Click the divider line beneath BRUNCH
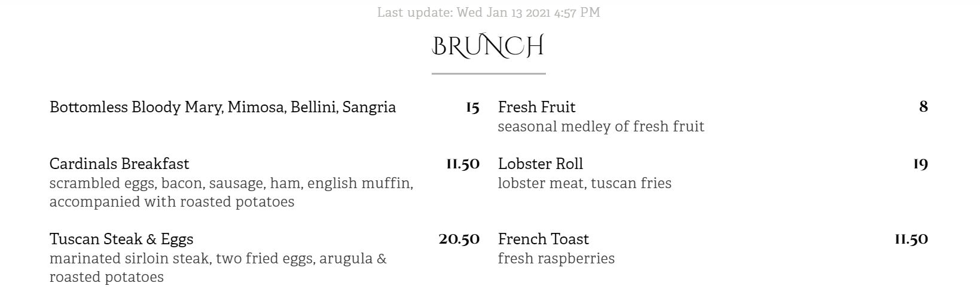This screenshot has width=980, height=295. 489,73
